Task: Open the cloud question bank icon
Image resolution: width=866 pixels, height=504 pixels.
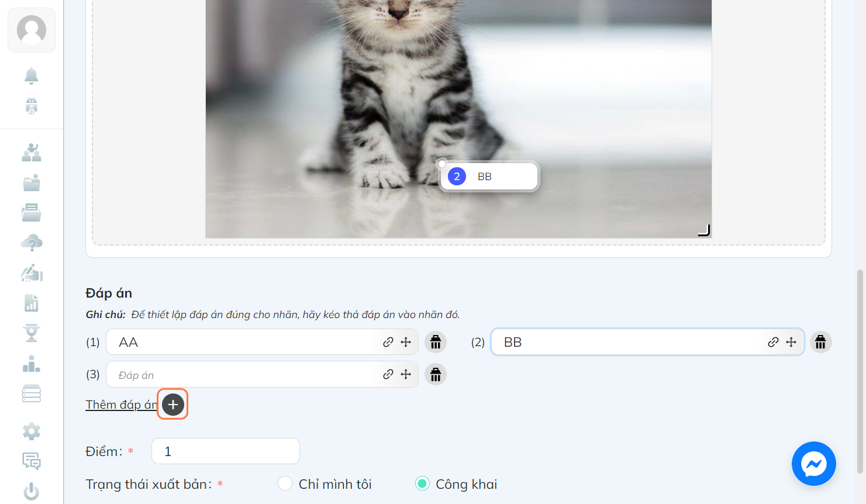Action: (x=32, y=243)
